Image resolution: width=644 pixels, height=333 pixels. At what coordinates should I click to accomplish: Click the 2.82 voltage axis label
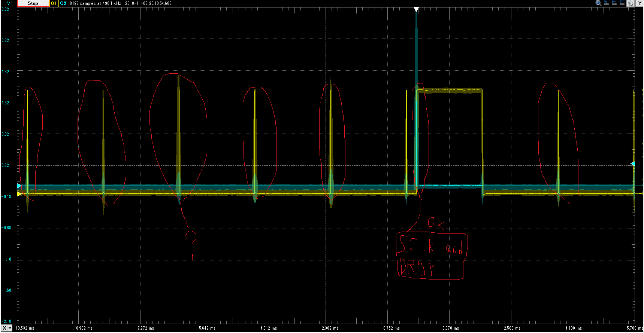pyautogui.click(x=5, y=9)
